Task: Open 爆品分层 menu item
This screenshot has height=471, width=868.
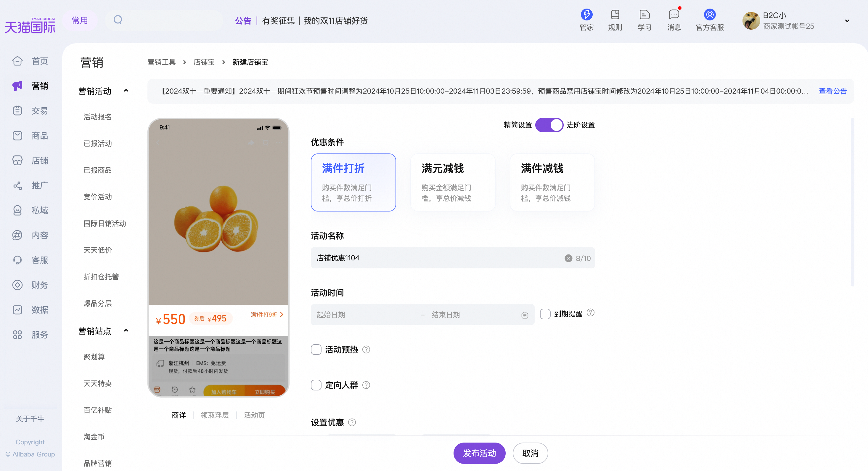Action: pyautogui.click(x=98, y=303)
